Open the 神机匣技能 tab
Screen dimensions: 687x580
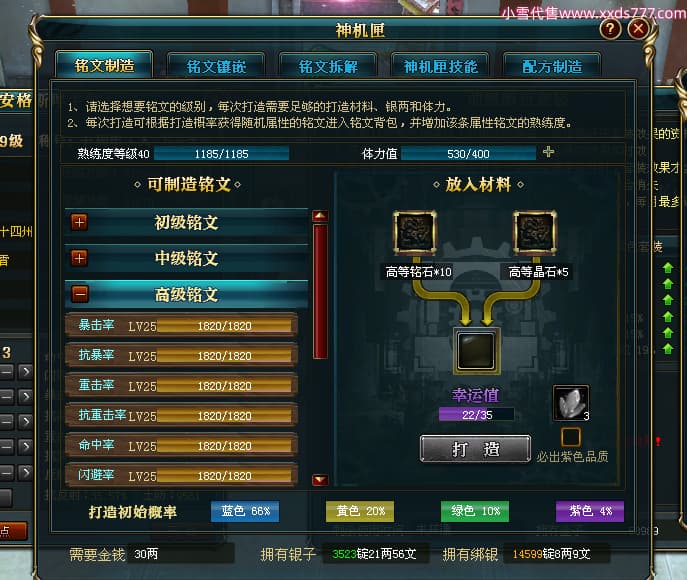[440, 66]
